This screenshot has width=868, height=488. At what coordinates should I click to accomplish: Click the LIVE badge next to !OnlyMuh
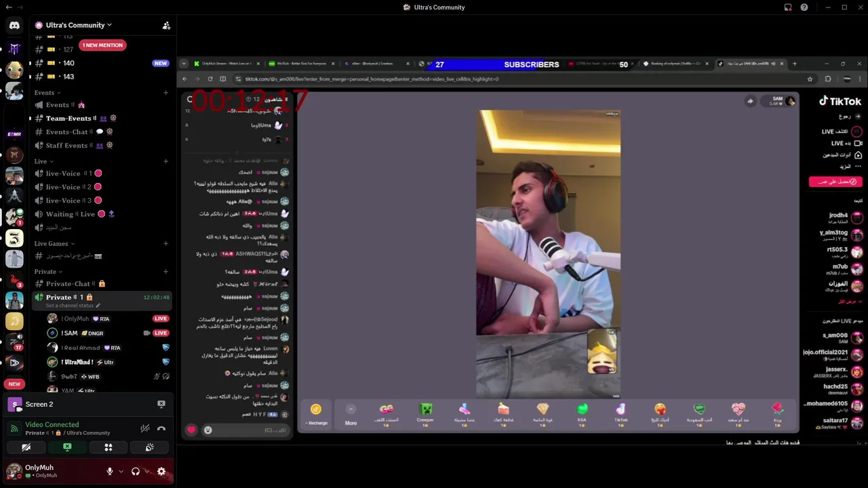(x=161, y=319)
